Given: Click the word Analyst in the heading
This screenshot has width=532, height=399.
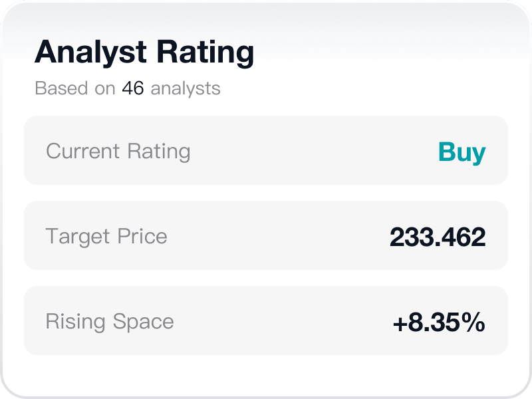Looking at the screenshot, I should click(x=90, y=53).
